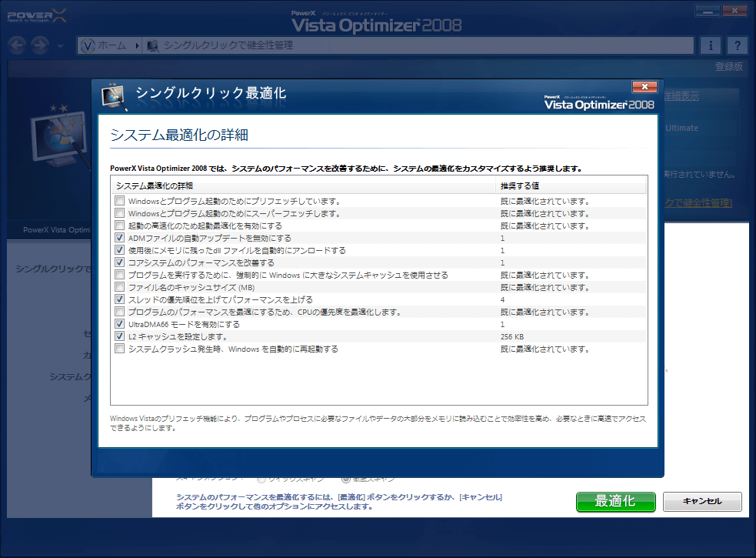Check 起動の高速化のため起動最適化 option
This screenshot has width=756, height=558.
click(x=119, y=226)
